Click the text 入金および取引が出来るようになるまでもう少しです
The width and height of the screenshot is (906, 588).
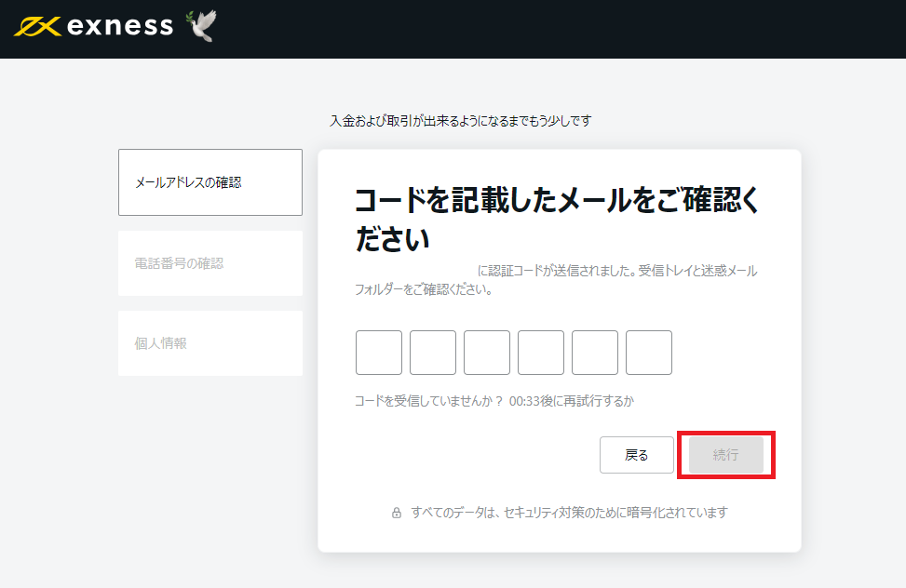tap(461, 121)
